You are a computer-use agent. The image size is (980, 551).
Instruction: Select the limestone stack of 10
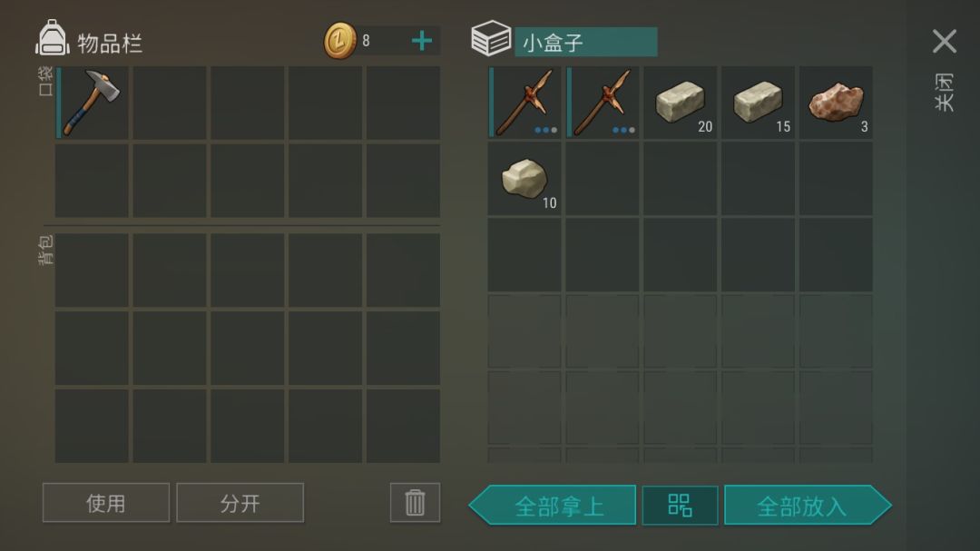pyautogui.click(x=524, y=180)
